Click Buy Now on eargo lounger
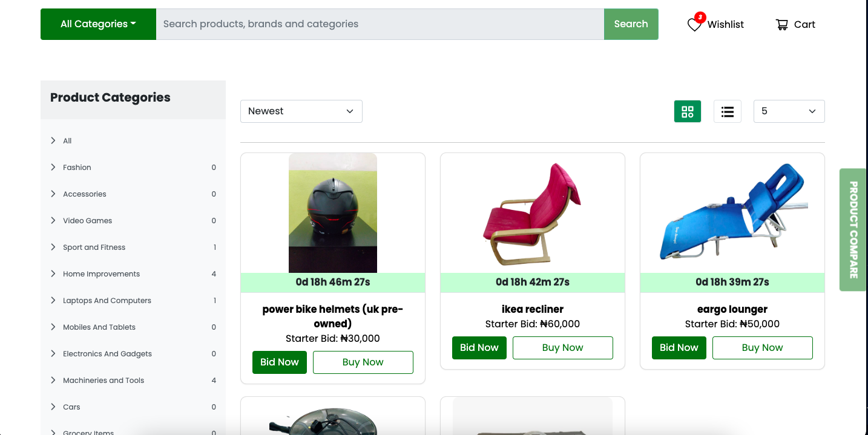 (x=762, y=348)
